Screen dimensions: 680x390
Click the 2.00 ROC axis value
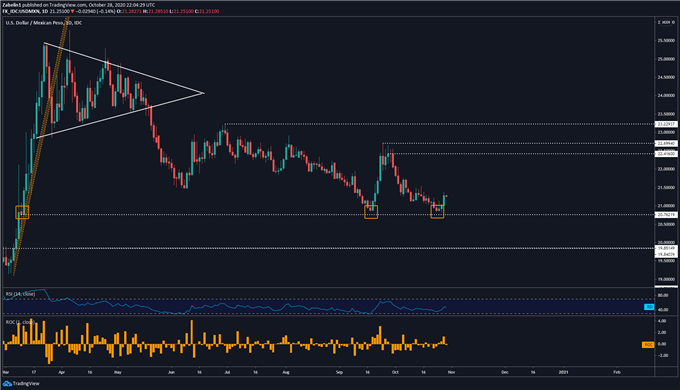662,332
